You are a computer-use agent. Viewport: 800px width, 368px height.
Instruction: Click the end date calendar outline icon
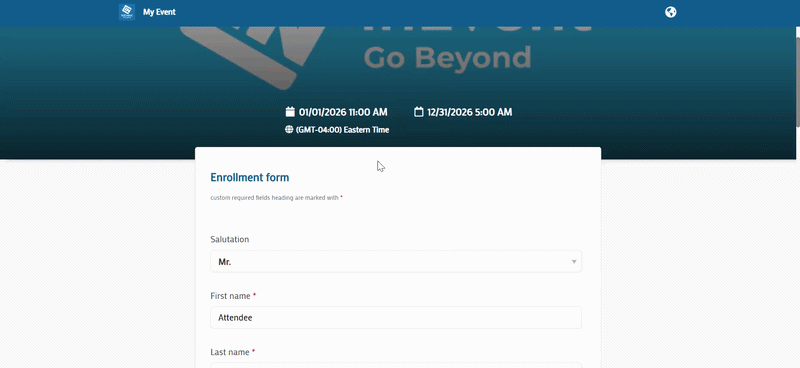[x=418, y=112]
